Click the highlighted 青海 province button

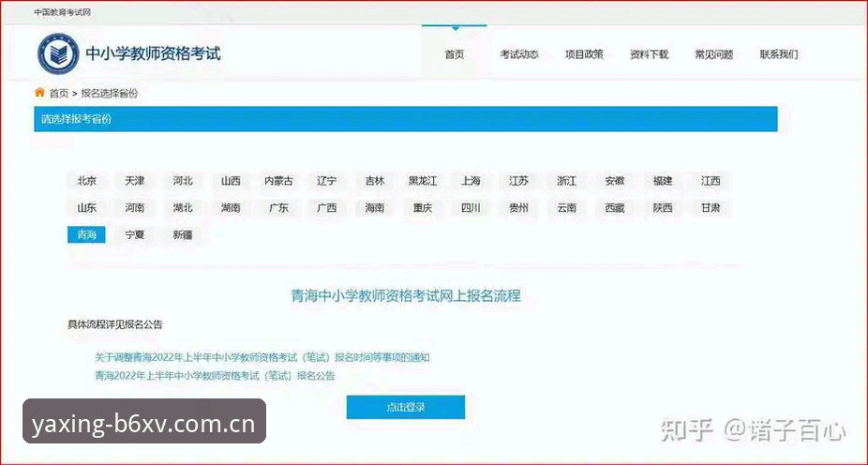(x=86, y=234)
